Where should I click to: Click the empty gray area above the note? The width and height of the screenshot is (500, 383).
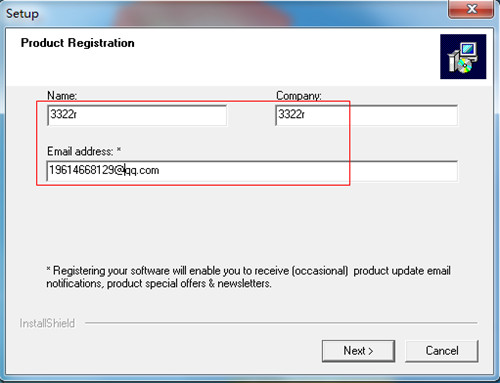(250, 223)
